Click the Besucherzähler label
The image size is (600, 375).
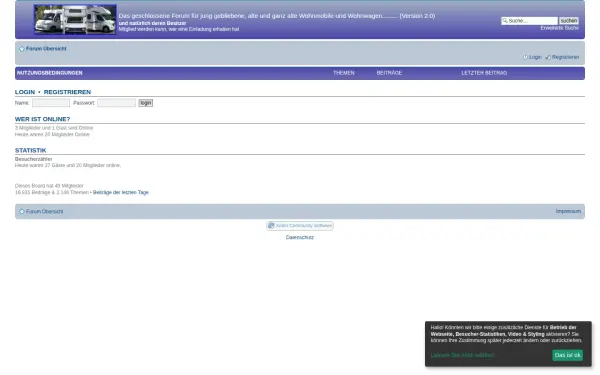click(x=34, y=159)
